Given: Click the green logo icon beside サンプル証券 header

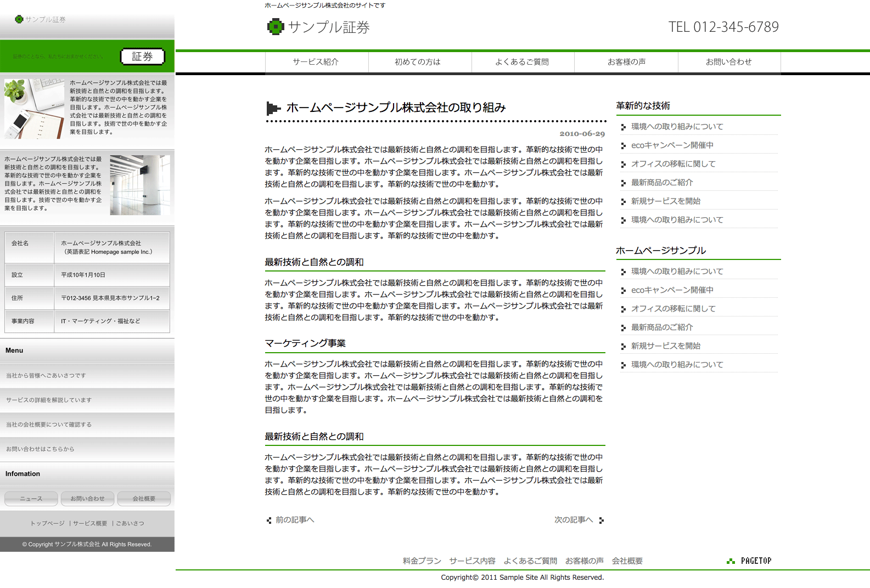Looking at the screenshot, I should 275,27.
